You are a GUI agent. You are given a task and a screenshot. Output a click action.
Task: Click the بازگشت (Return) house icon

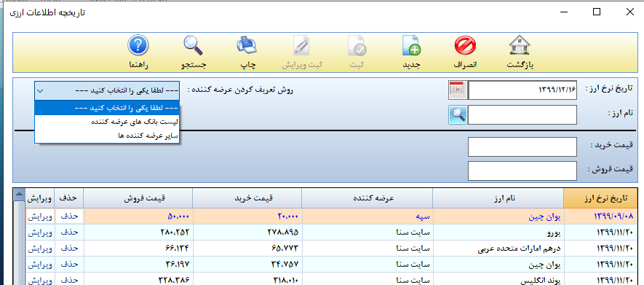click(x=519, y=46)
